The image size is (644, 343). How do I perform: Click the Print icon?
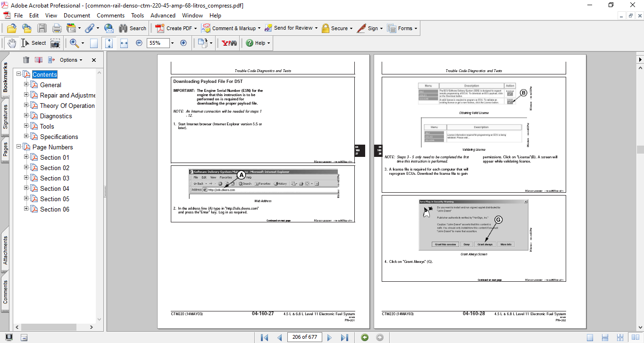click(57, 28)
